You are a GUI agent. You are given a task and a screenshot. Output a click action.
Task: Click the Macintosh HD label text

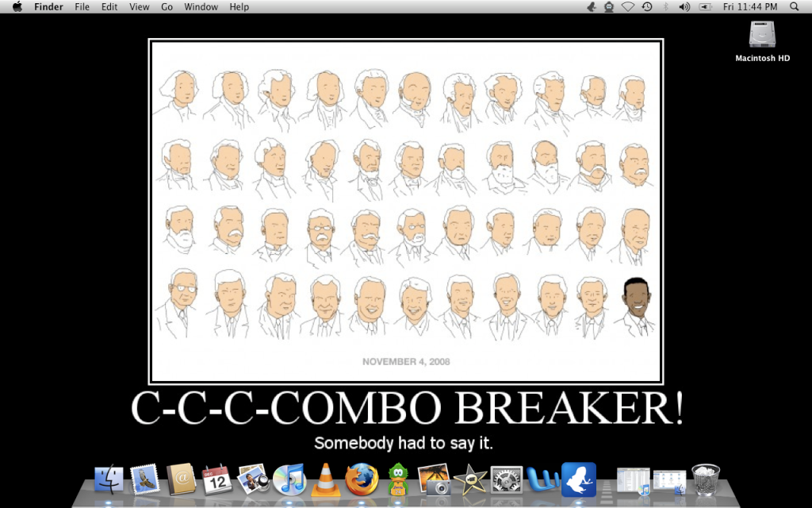[762, 58]
